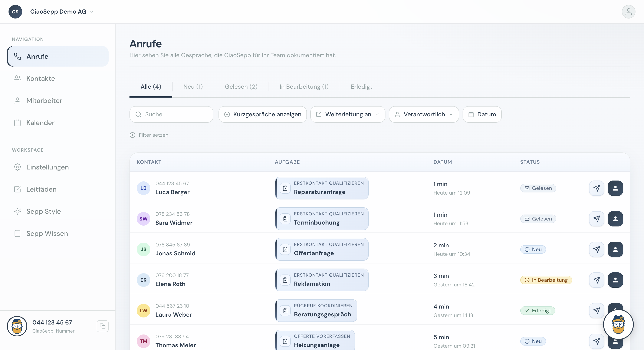The image size is (644, 350).
Task: Open Sepp Style in the sidebar
Action: (43, 211)
